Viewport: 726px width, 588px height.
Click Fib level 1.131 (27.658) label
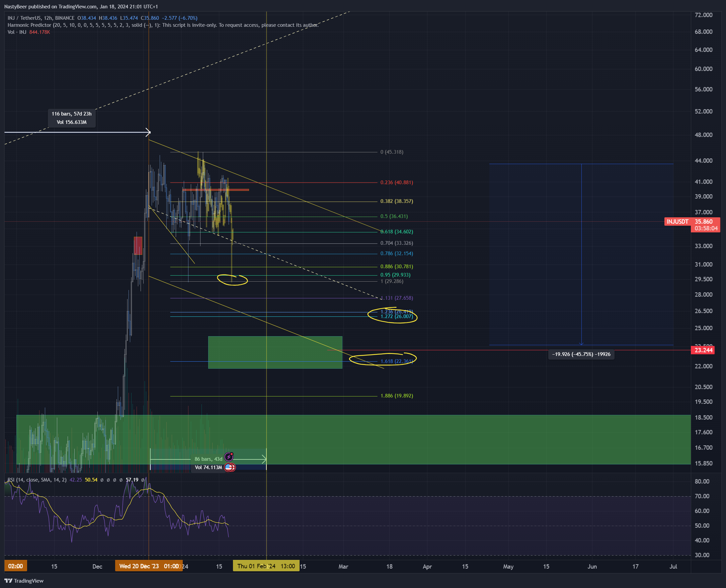pos(397,298)
